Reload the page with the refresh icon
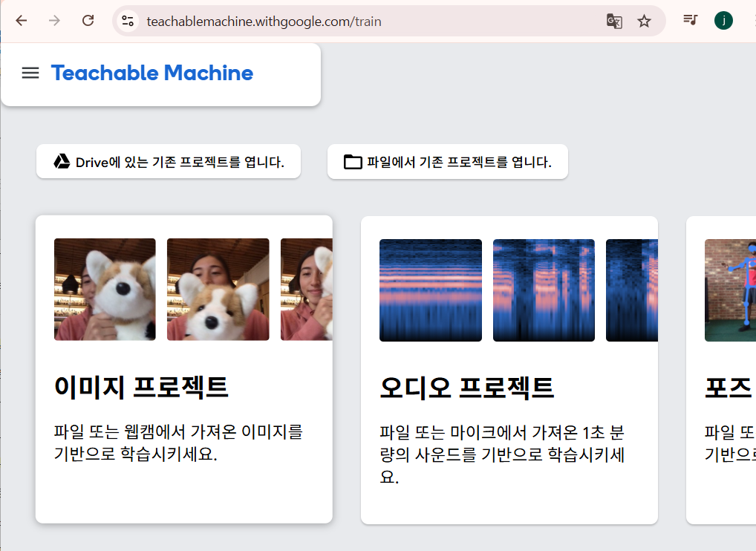756x551 pixels. pos(88,21)
